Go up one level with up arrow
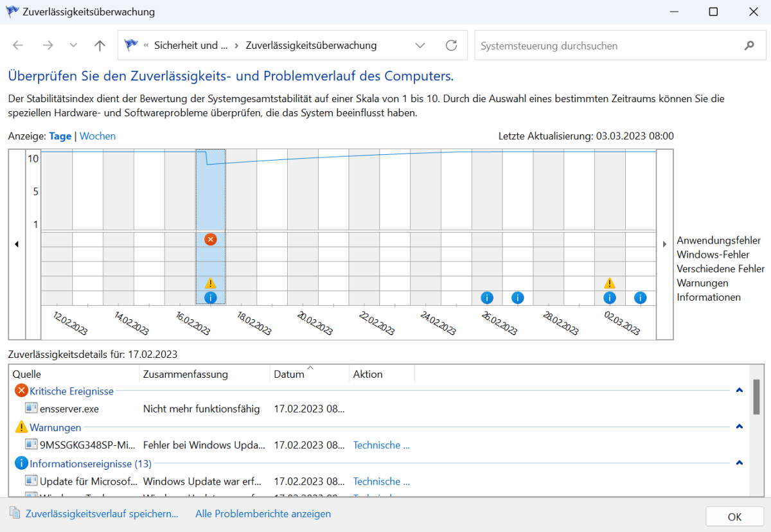The height and width of the screenshot is (532, 771). click(100, 46)
